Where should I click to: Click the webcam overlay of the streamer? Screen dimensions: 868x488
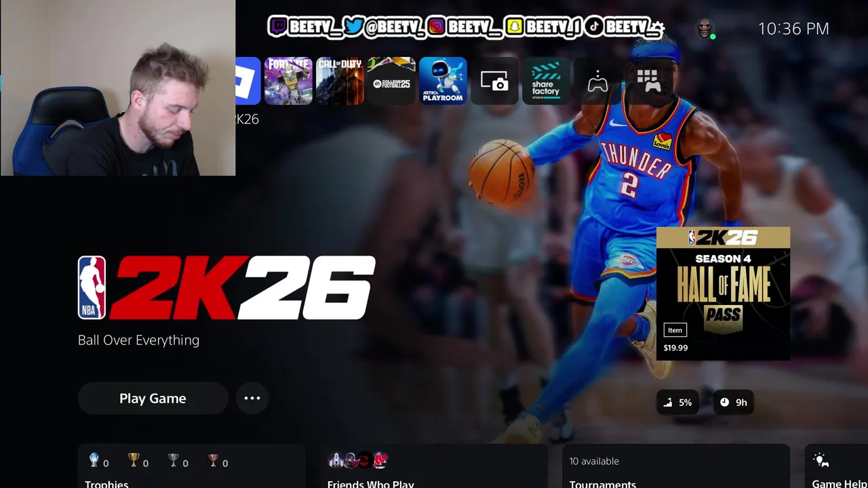(118, 88)
